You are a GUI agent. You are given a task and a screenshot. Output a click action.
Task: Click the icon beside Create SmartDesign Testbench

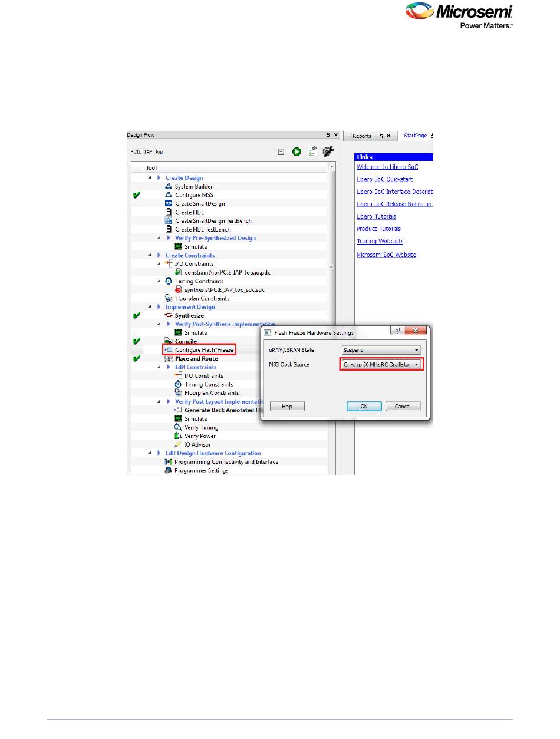[169, 220]
